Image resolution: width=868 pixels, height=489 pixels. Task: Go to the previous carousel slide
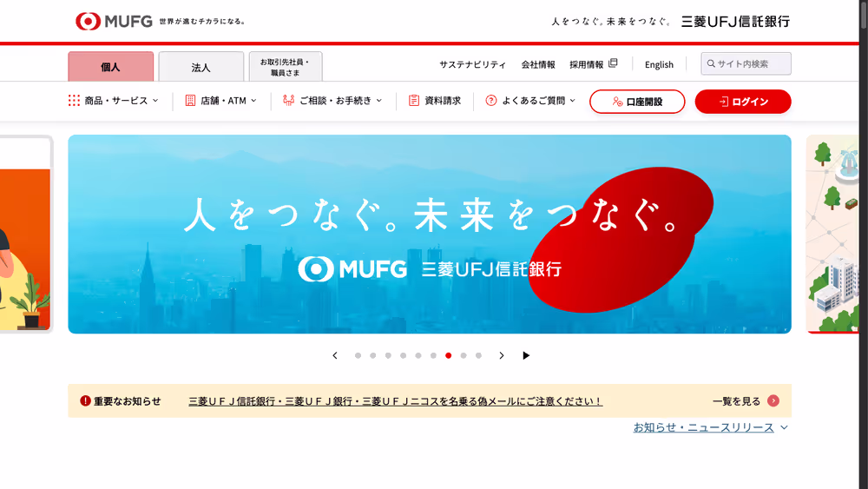point(335,355)
